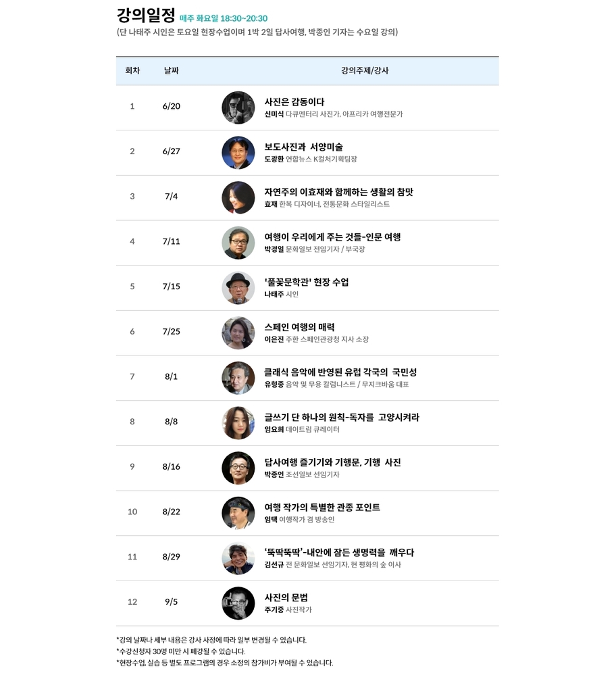Click 임요희's portrait image
The height and width of the screenshot is (692, 616).
coord(238,423)
